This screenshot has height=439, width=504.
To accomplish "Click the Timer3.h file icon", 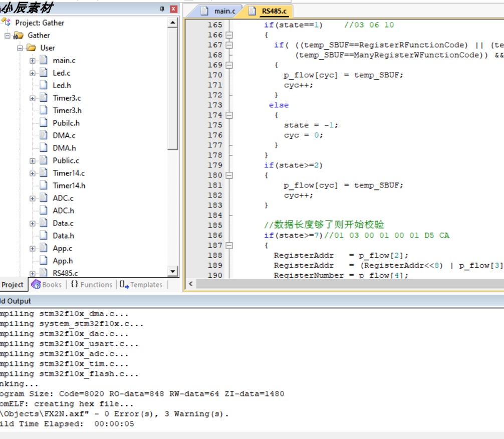I will coord(44,110).
